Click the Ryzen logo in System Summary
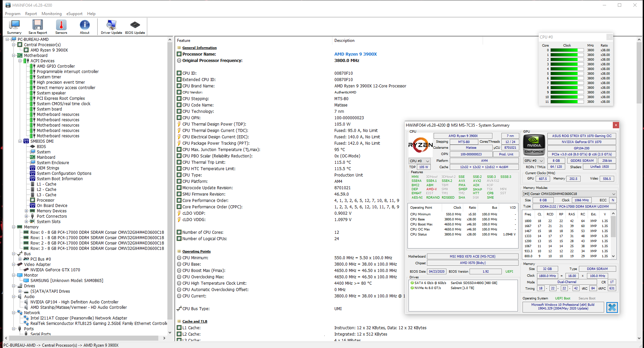This screenshot has height=348, width=644. point(420,145)
